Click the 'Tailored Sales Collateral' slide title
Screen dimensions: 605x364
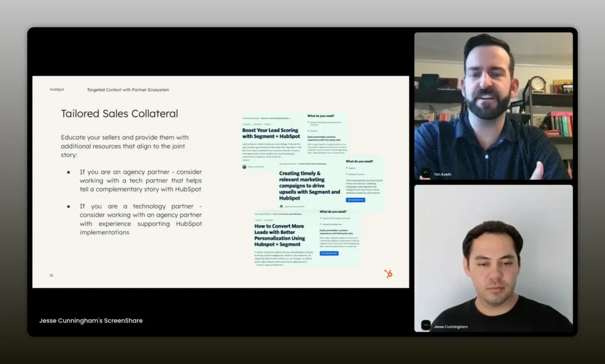pyautogui.click(x=119, y=113)
